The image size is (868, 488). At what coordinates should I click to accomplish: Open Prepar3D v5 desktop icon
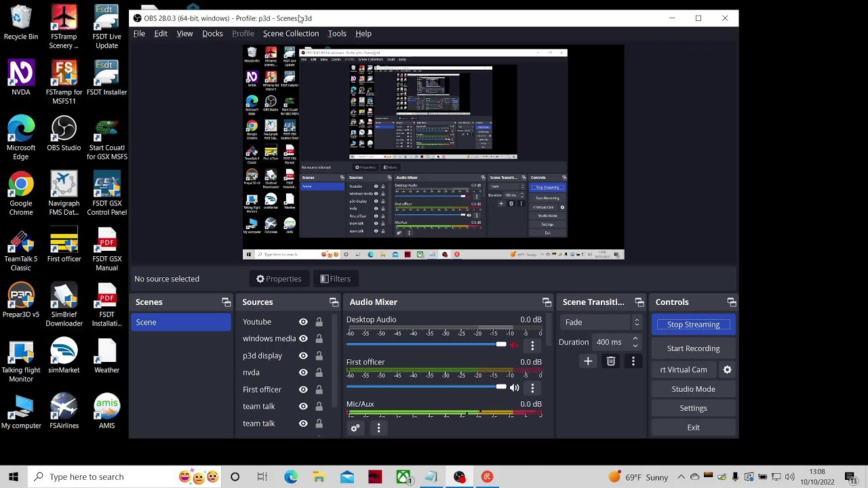21,301
